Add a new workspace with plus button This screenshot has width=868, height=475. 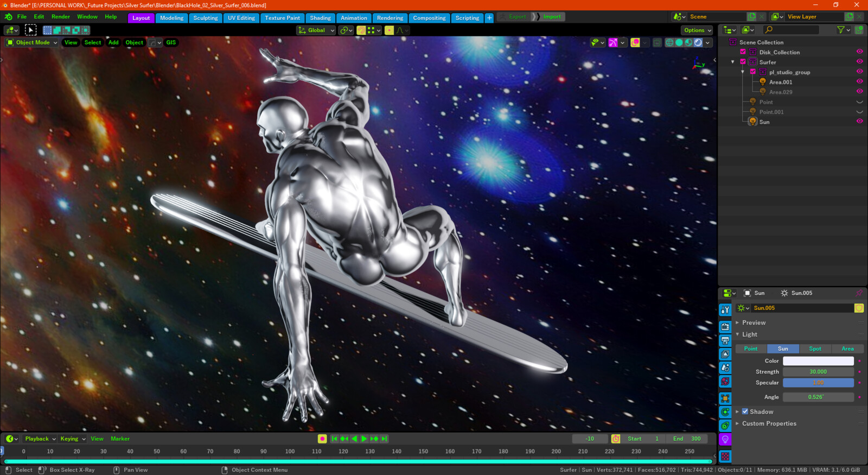tap(489, 18)
